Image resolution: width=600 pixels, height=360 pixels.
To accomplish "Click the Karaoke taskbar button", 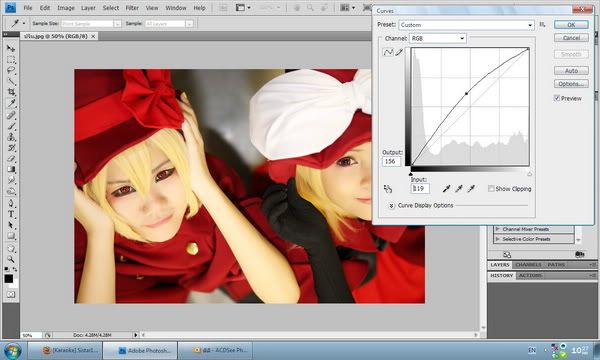I will (65, 350).
